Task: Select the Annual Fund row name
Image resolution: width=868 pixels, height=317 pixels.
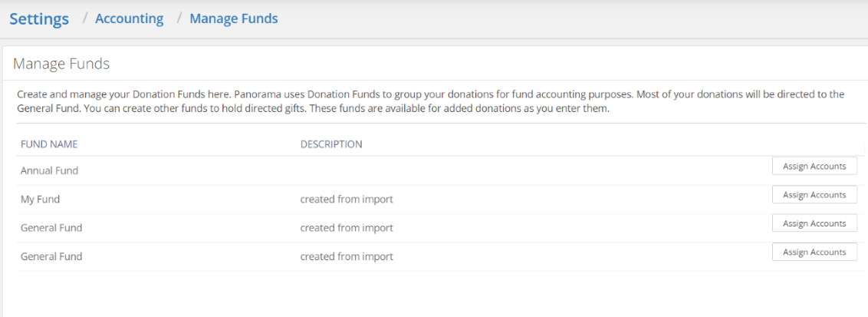Action: 49,170
